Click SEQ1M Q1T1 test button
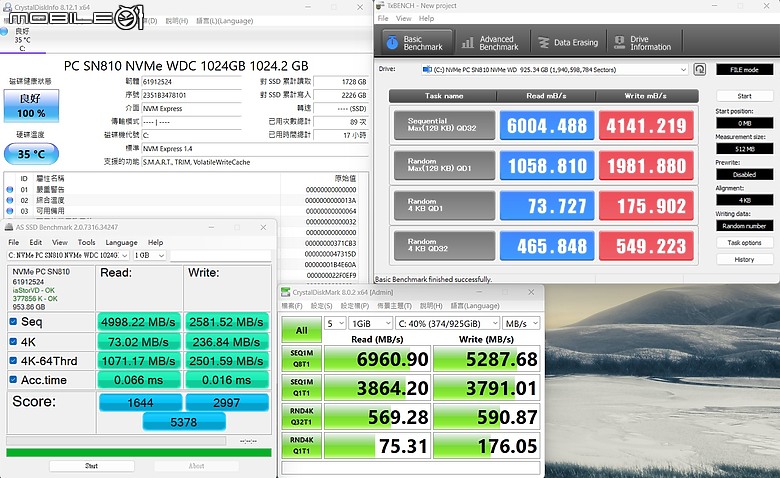Screen dimensions: 780x478 (x=301, y=387)
